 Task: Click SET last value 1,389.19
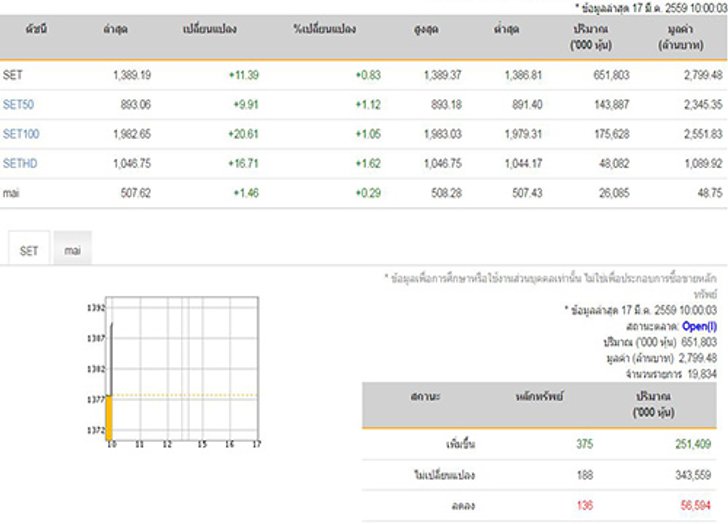(x=132, y=75)
